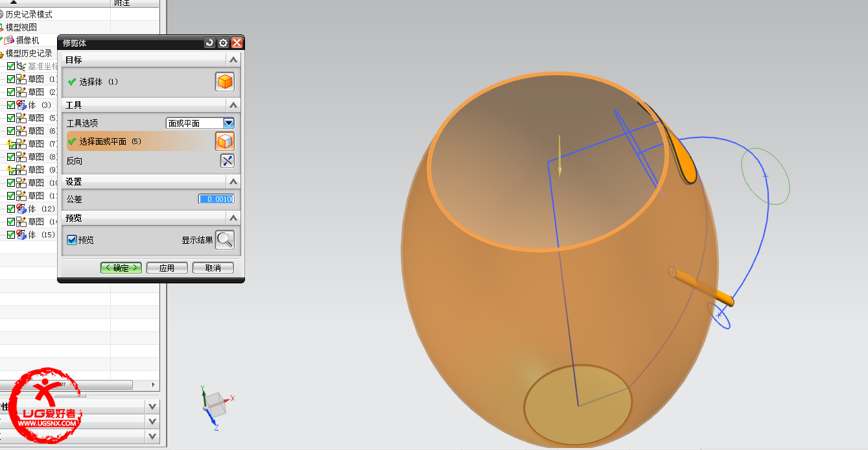The height and width of the screenshot is (450, 868).
Task: Click the reset icon in 修剪体 dialog title bar
Action: 209,43
